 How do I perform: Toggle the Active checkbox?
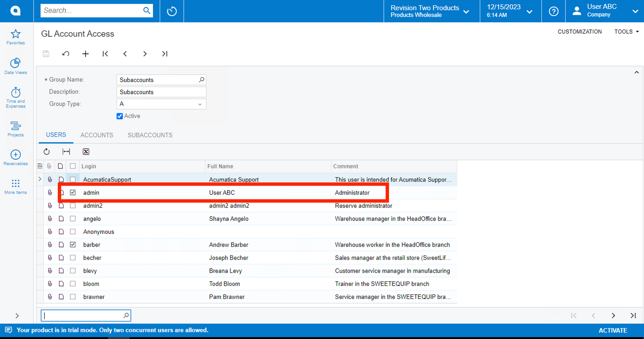[120, 116]
